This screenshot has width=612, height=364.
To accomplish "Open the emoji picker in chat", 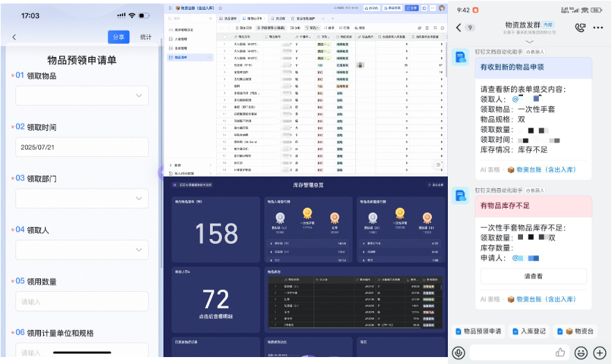I will [580, 352].
